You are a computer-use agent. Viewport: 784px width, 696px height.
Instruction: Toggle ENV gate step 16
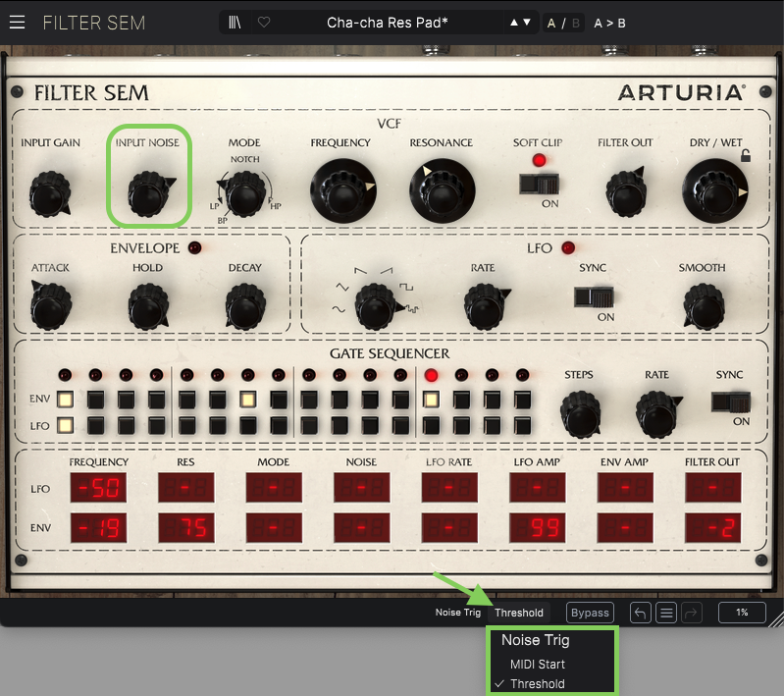pyautogui.click(x=522, y=400)
